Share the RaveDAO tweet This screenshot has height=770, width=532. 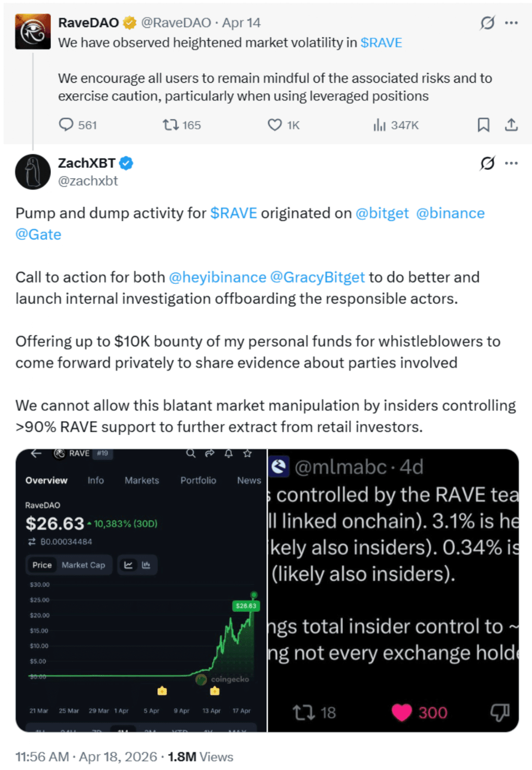coord(511,125)
